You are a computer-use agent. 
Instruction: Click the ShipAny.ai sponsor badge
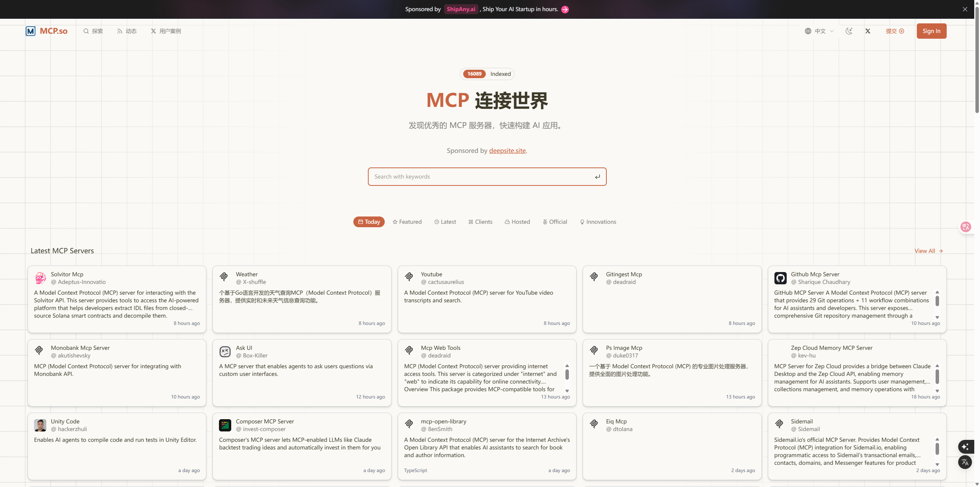point(461,9)
